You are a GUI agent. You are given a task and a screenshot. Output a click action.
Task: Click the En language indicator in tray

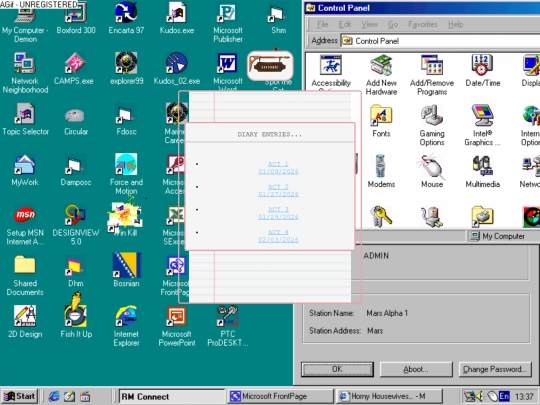coord(504,396)
